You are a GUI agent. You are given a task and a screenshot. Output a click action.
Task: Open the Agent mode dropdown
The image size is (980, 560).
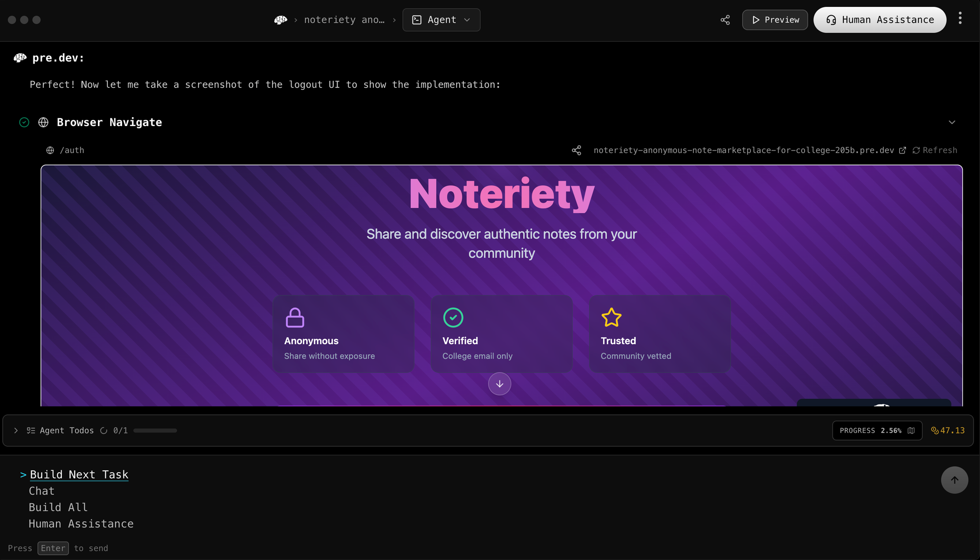[441, 20]
